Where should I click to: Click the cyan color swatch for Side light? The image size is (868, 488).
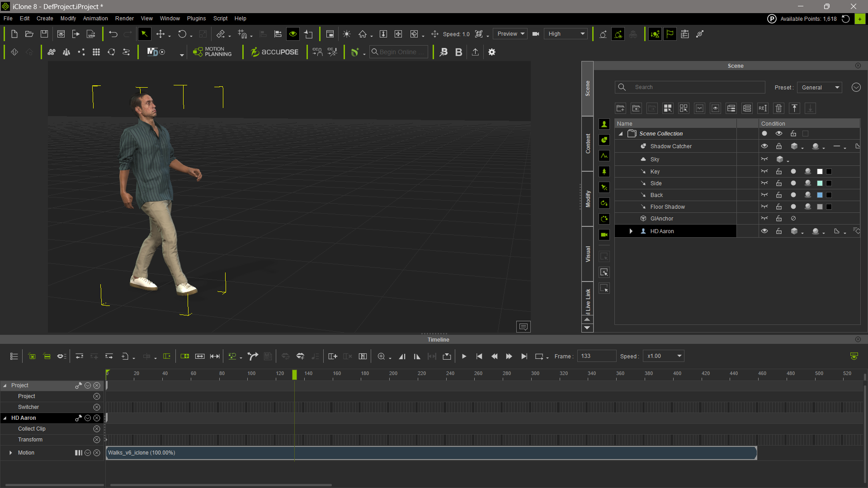click(820, 183)
